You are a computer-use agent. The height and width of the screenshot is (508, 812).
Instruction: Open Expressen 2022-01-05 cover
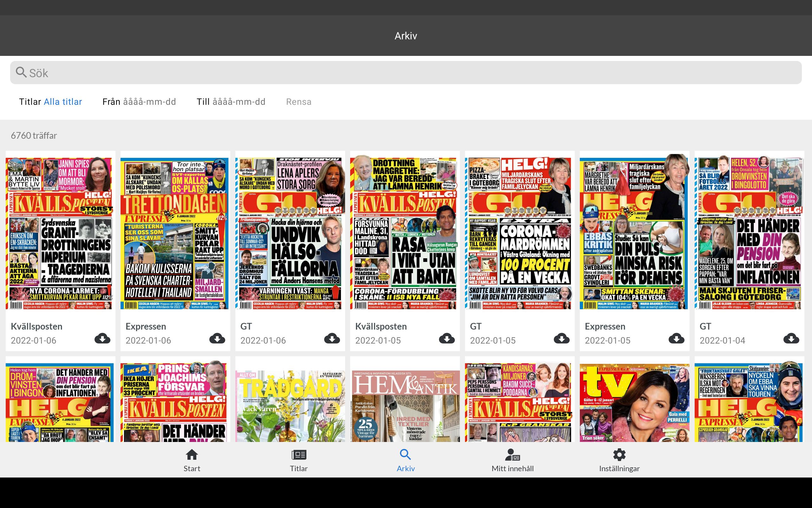click(x=634, y=232)
